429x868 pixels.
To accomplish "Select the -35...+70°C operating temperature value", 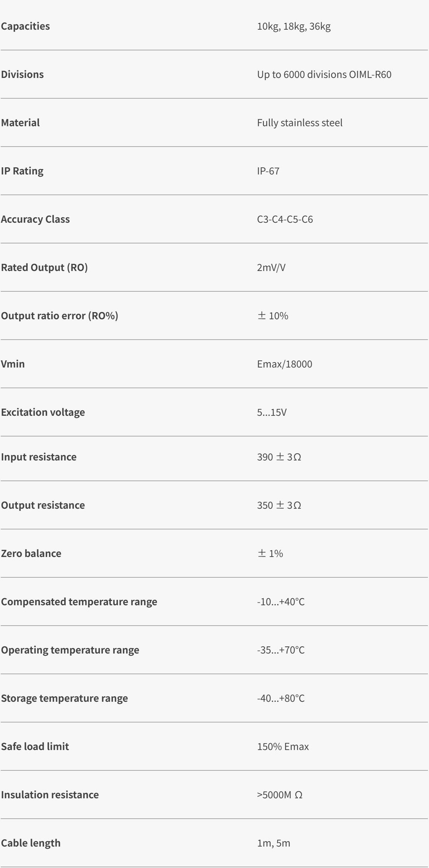I will [281, 650].
